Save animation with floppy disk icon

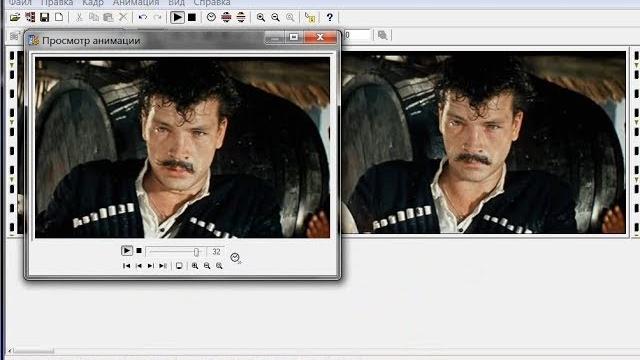pos(44,17)
